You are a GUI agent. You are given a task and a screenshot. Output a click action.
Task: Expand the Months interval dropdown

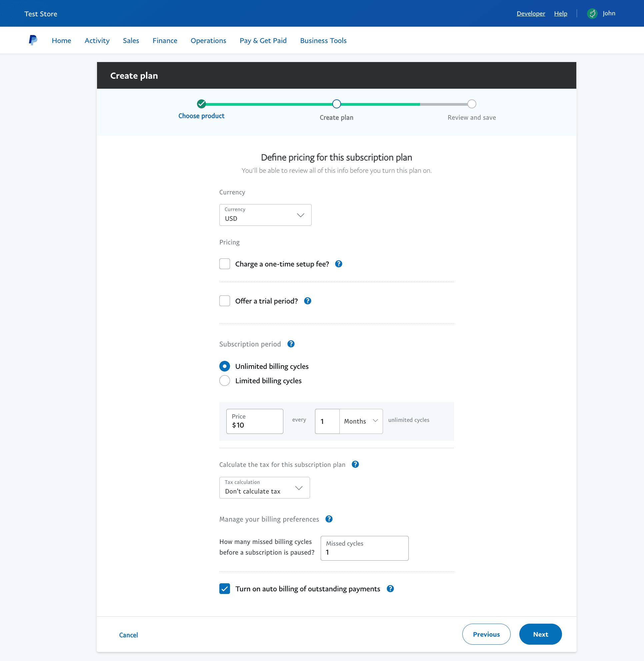point(361,421)
